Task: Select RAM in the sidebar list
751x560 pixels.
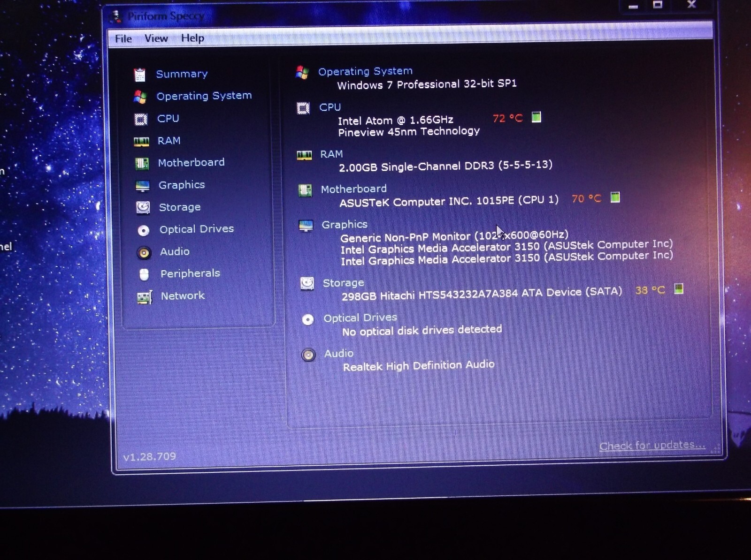Action: point(169,140)
